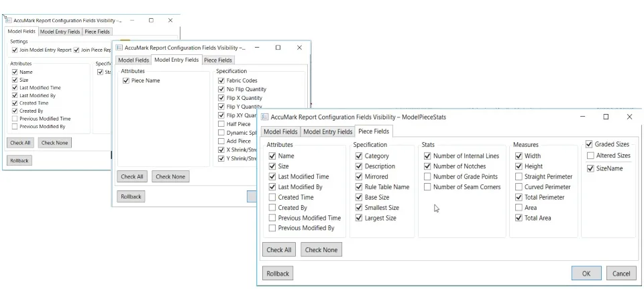644x289 pixels.
Task: Uncheck Last Modified By in Piece Fields window
Action: point(272,187)
